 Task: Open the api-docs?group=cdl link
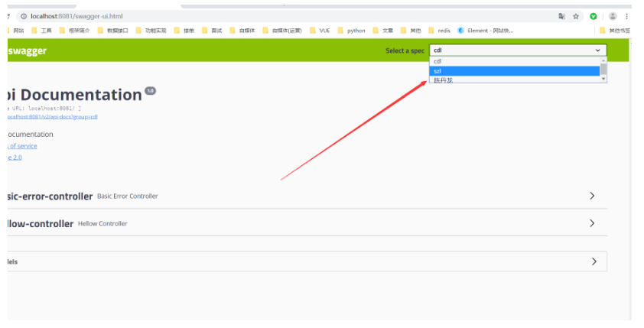52,116
